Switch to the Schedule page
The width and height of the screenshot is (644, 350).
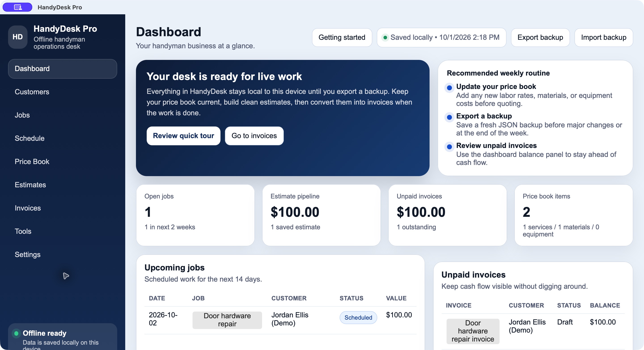[x=63, y=138]
